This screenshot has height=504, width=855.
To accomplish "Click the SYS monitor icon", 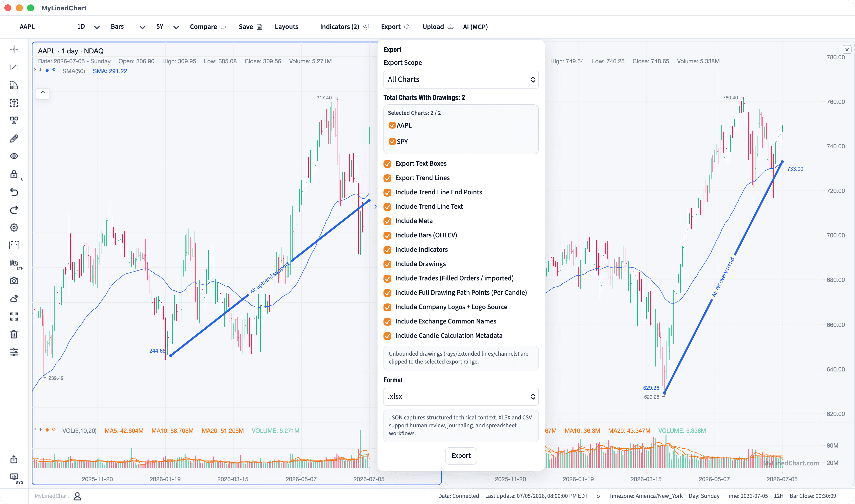I will point(14,477).
